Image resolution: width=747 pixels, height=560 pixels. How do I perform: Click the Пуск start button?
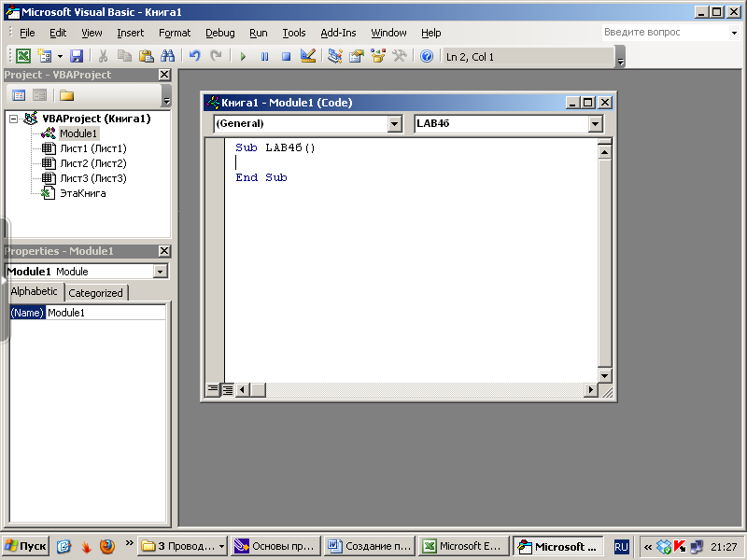pyautogui.click(x=25, y=546)
